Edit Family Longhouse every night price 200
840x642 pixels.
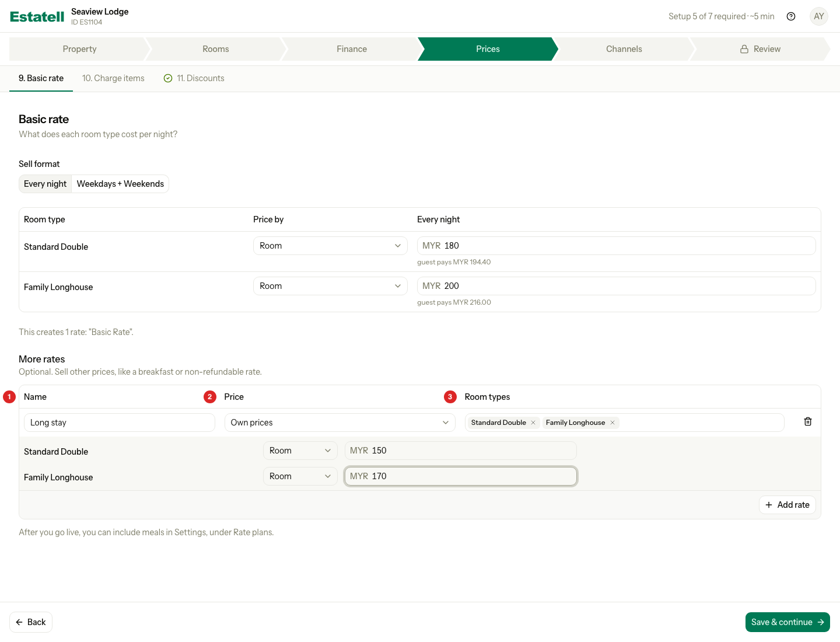coord(616,286)
